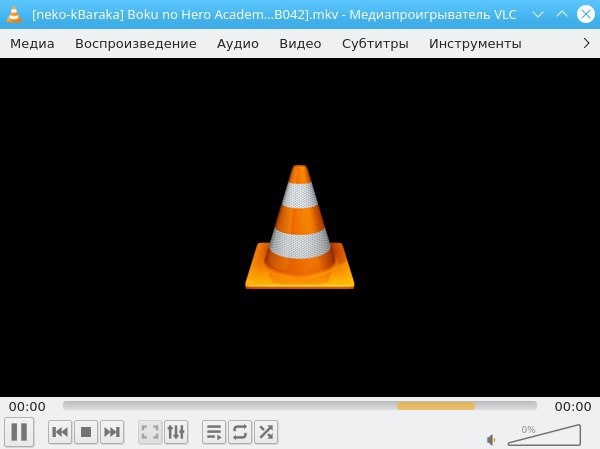
Task: Click the VLC cone icon in the title bar
Action: coord(15,15)
